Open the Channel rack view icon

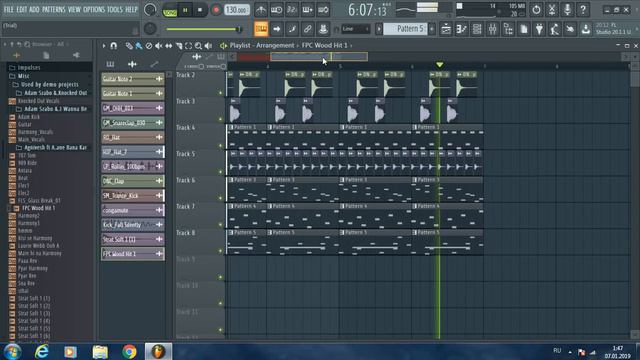477,29
